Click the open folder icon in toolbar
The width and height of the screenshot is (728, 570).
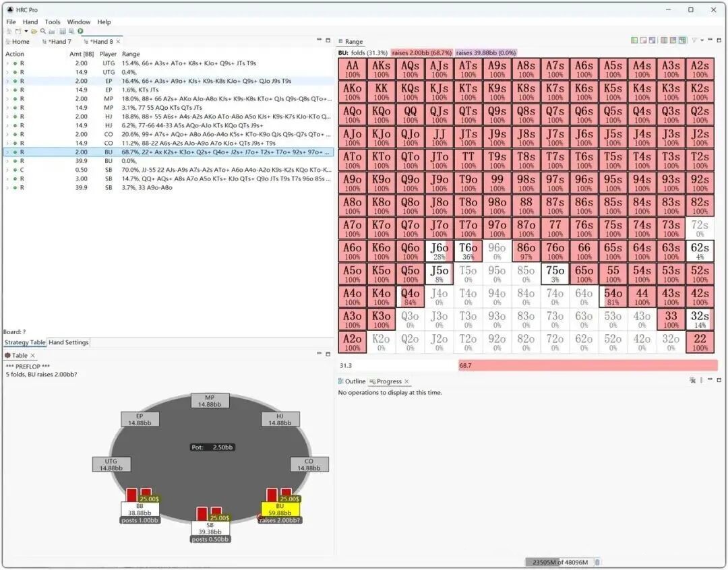tap(34, 31)
